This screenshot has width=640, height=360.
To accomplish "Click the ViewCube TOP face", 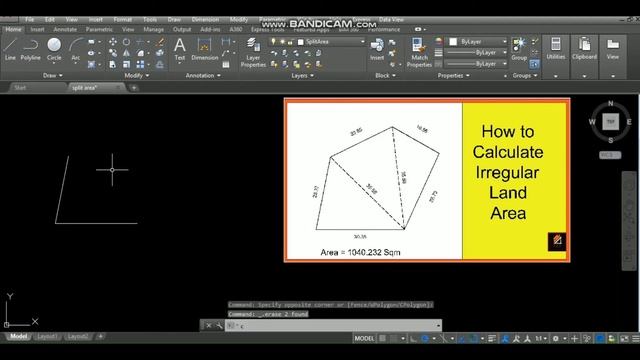I will click(x=611, y=122).
